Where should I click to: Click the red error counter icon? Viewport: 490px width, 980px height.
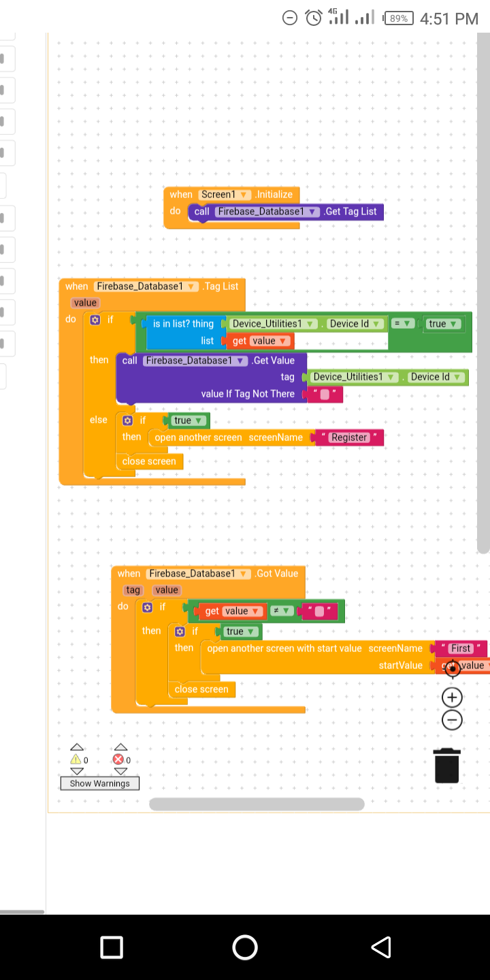pyautogui.click(x=119, y=759)
